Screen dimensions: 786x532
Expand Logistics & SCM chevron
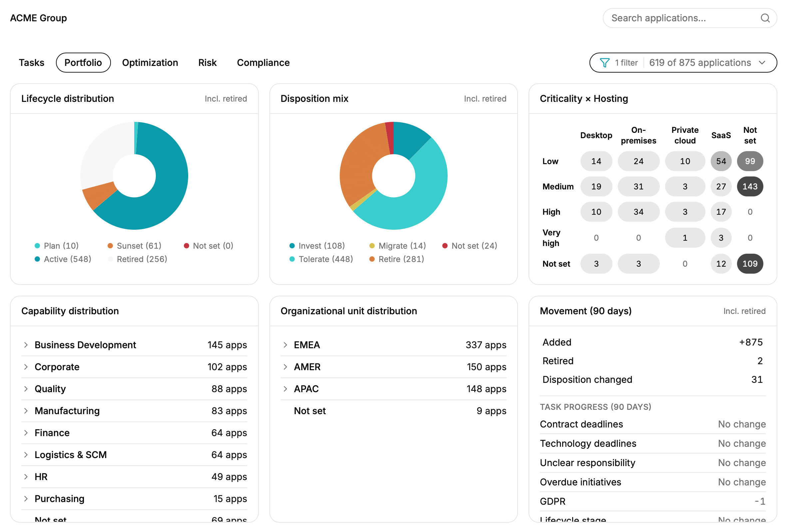26,455
